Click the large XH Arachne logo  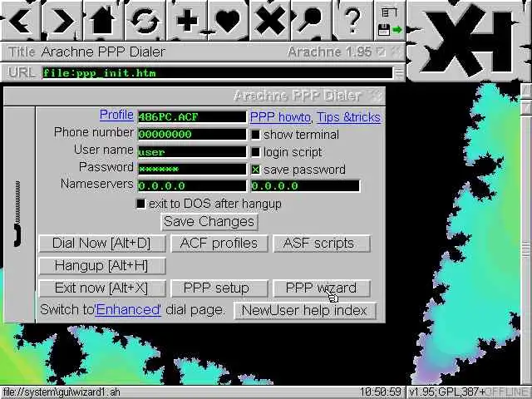click(x=469, y=41)
